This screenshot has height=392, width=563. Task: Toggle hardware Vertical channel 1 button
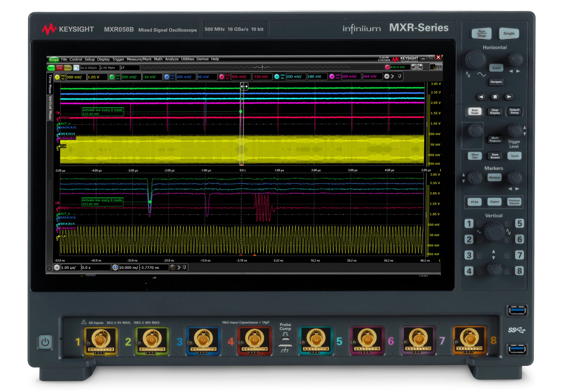469,224
